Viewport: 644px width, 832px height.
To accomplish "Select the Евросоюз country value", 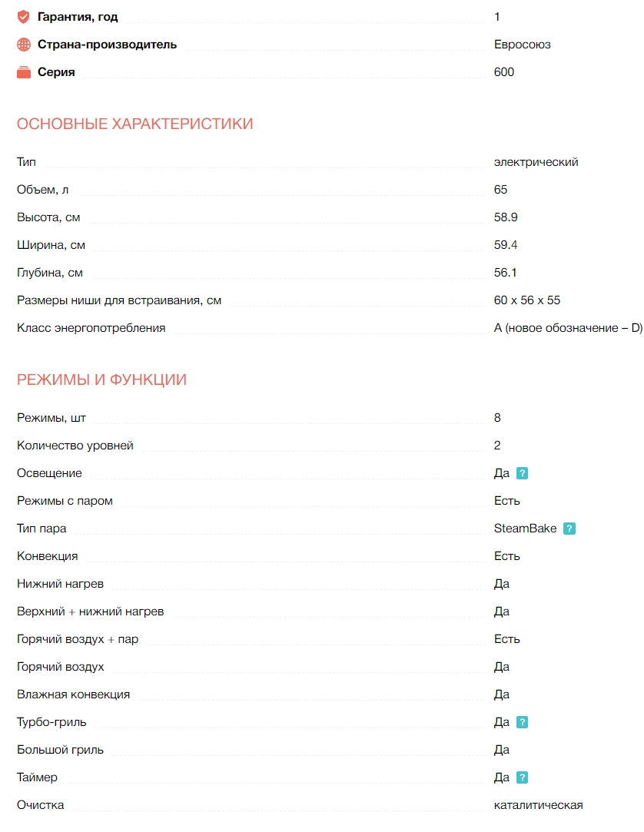I will 523,45.
